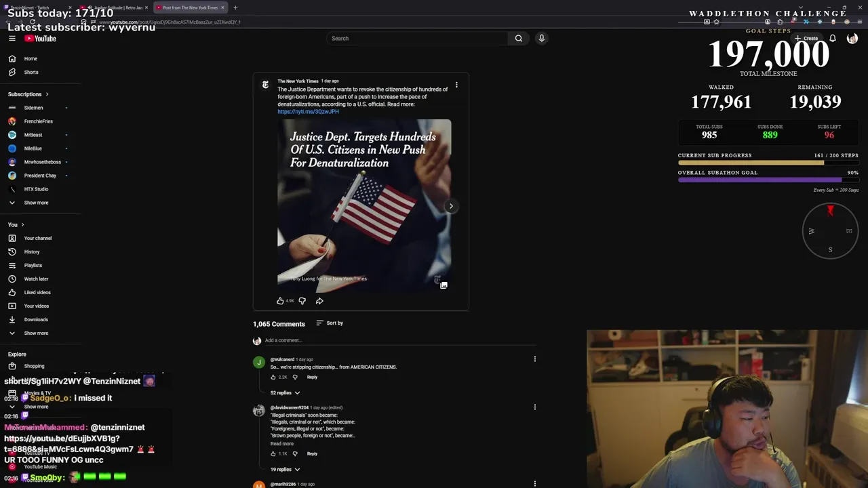Expand 19 replies under @davidwarren9204
The image size is (868, 488).
(285, 470)
